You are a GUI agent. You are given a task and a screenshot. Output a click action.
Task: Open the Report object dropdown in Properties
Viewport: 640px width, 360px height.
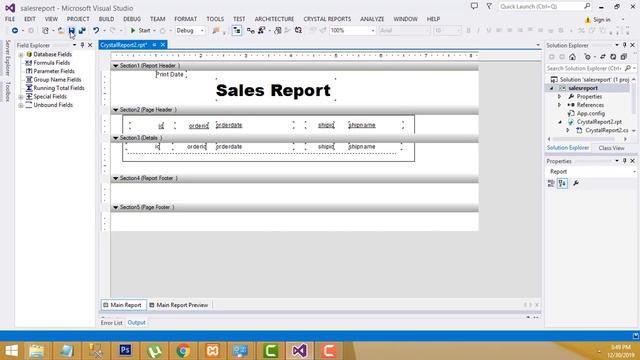tap(634, 172)
